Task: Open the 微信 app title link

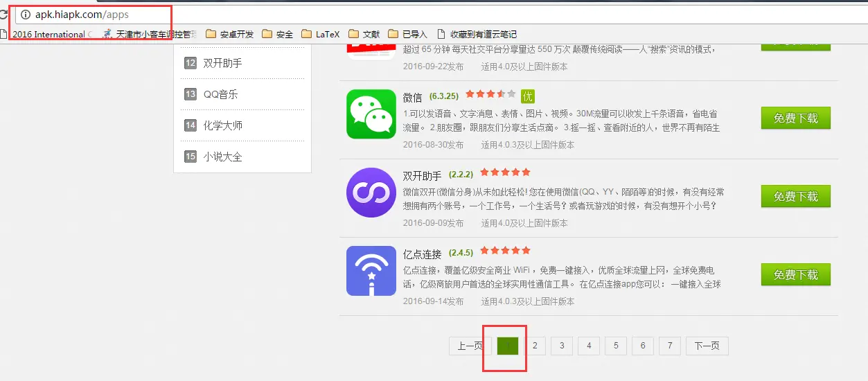Action: coord(412,98)
